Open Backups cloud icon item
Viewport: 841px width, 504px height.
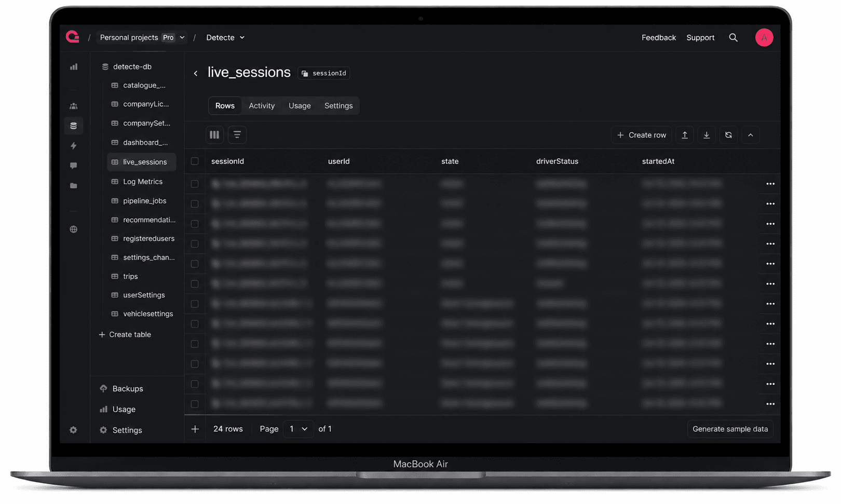121,389
